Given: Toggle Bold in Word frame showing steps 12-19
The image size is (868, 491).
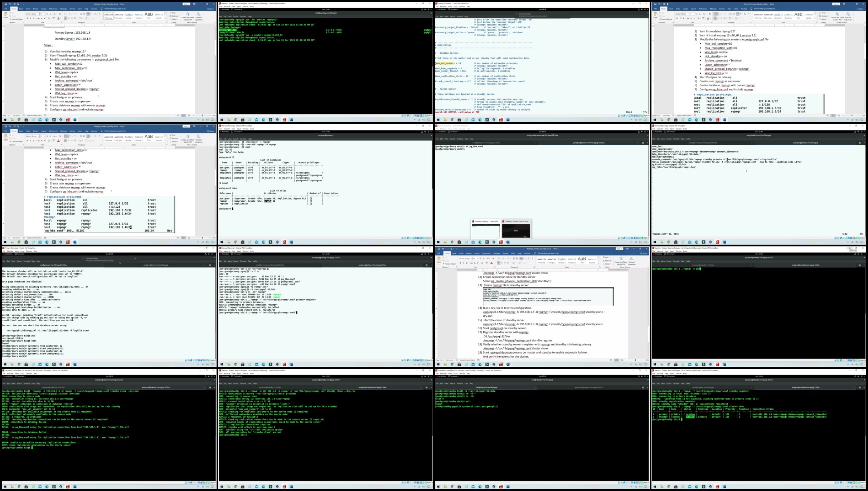Looking at the screenshot, I should 460,263.
